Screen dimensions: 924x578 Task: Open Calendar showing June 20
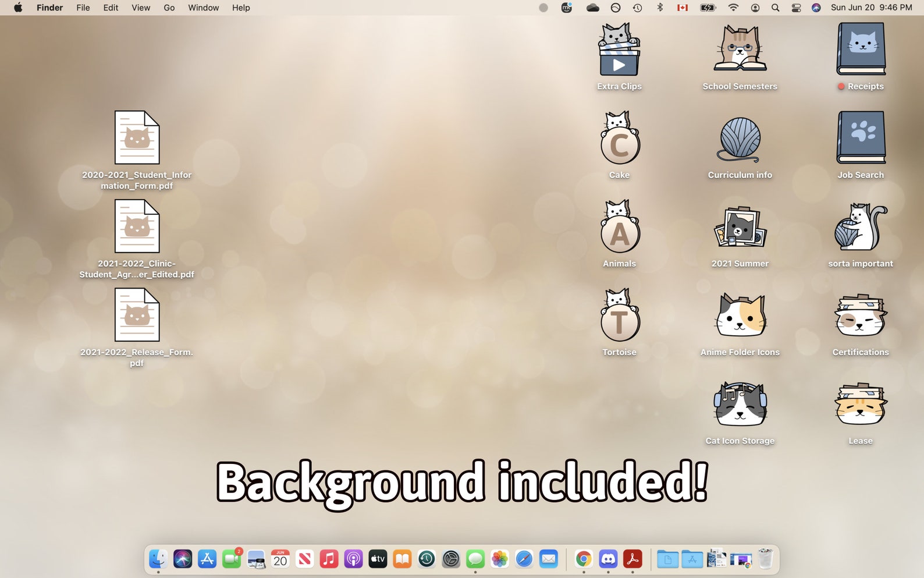tap(280, 559)
